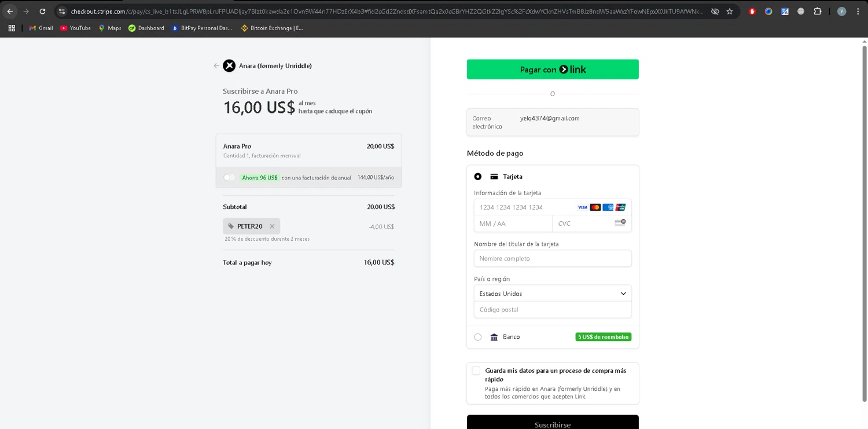Open the Gmail bookmark
The width and height of the screenshot is (868, 429).
click(41, 28)
